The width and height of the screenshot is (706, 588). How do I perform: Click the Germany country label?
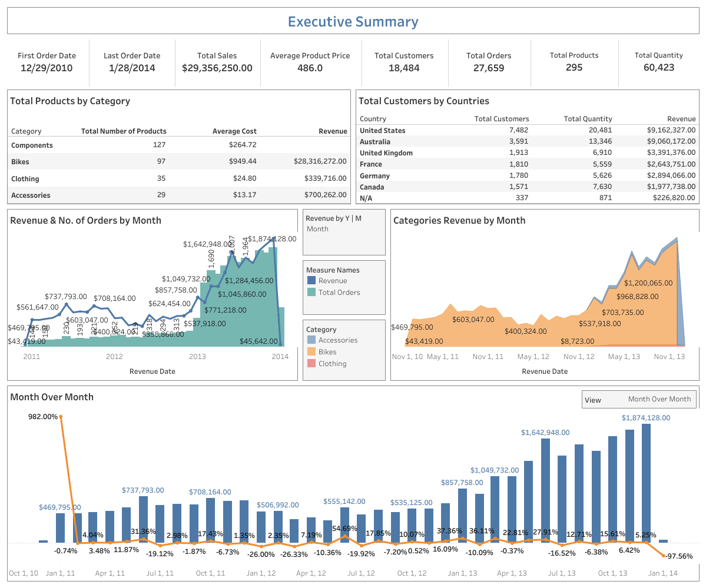pos(374,175)
